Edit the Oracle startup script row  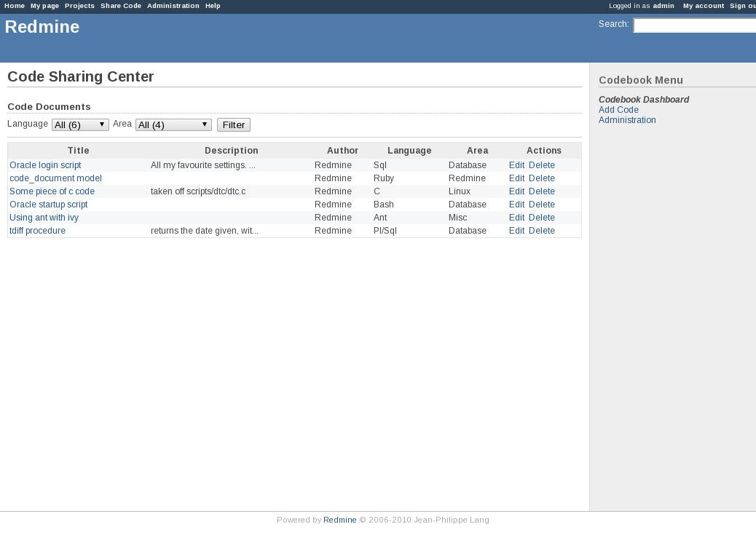pos(516,205)
